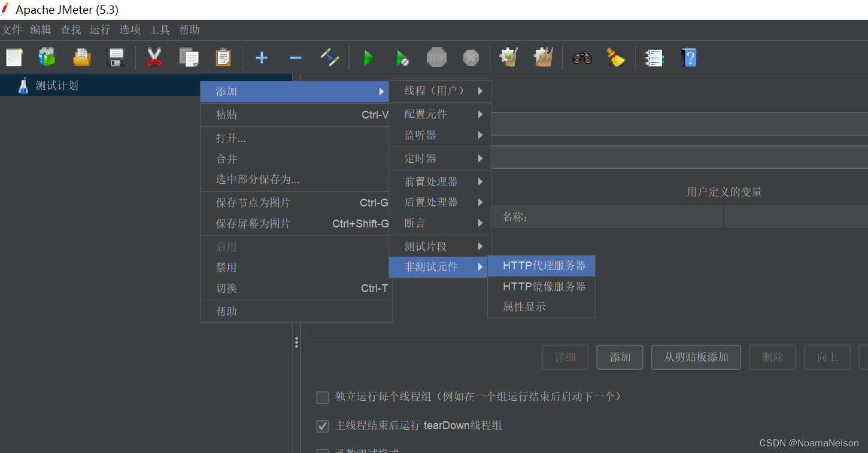This screenshot has width=868, height=453.
Task: Click the blue plus Add icon
Action: tap(261, 57)
